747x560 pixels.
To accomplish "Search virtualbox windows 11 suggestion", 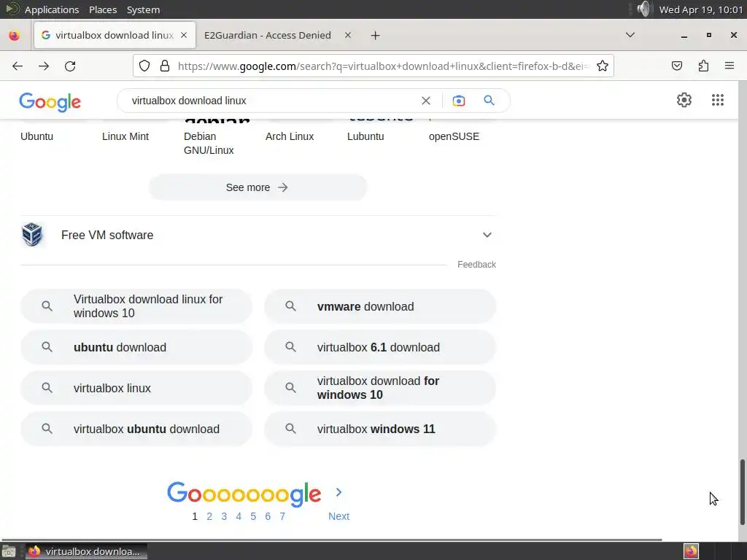I will coord(379,429).
